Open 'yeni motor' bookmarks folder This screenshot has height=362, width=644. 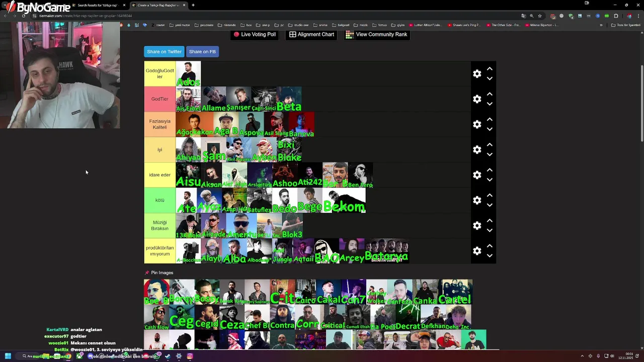pyautogui.click(x=180, y=25)
